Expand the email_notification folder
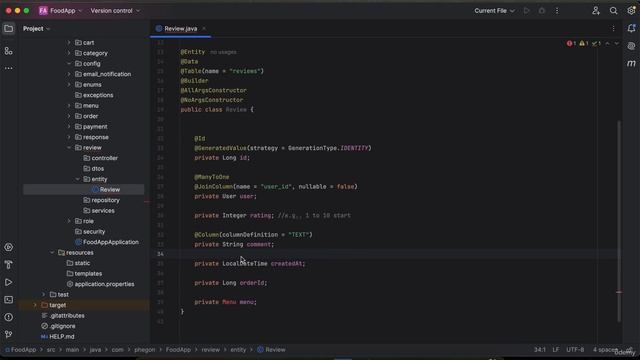 [69, 74]
